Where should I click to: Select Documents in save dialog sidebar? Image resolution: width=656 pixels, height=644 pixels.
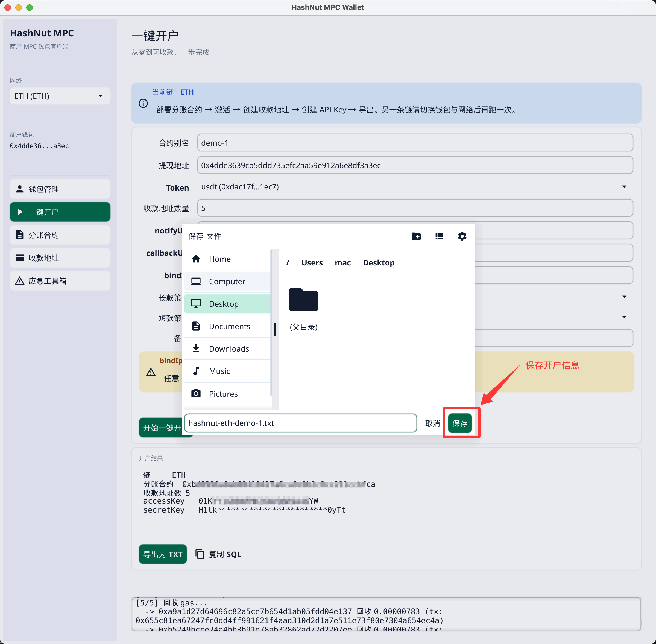[x=227, y=326]
